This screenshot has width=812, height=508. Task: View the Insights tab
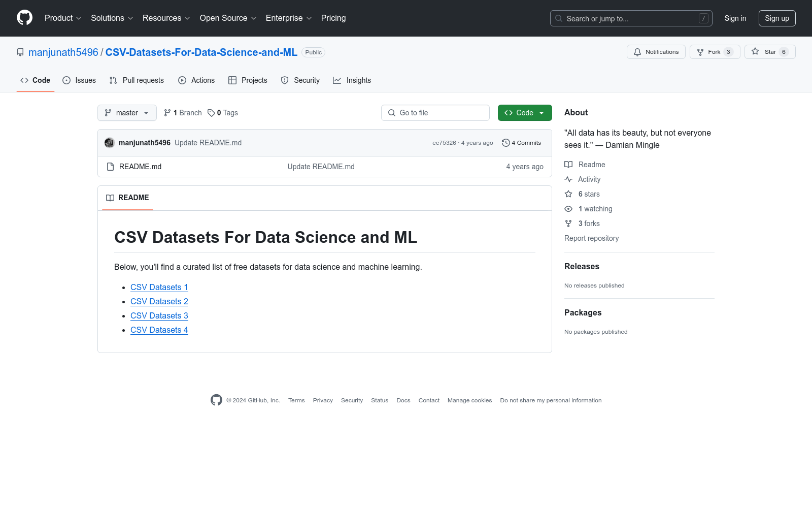click(352, 80)
